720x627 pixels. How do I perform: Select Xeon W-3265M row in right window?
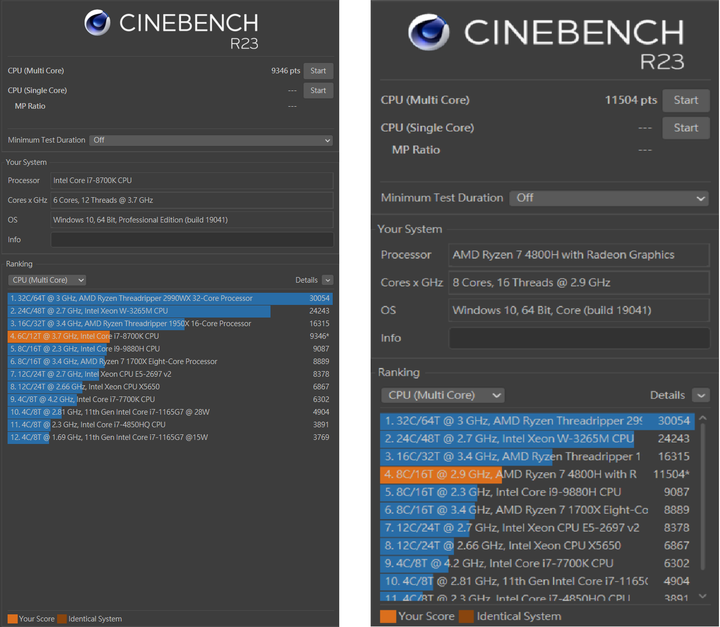coord(537,439)
